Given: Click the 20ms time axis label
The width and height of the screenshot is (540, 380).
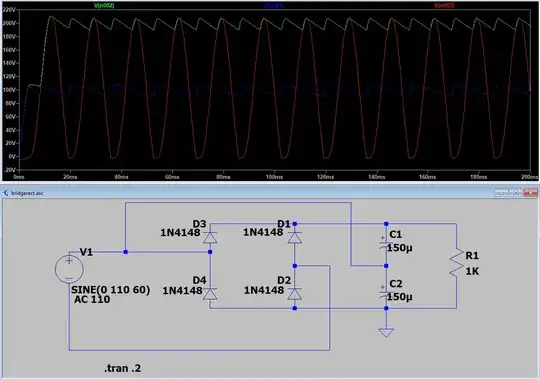Looking at the screenshot, I should tap(70, 177).
